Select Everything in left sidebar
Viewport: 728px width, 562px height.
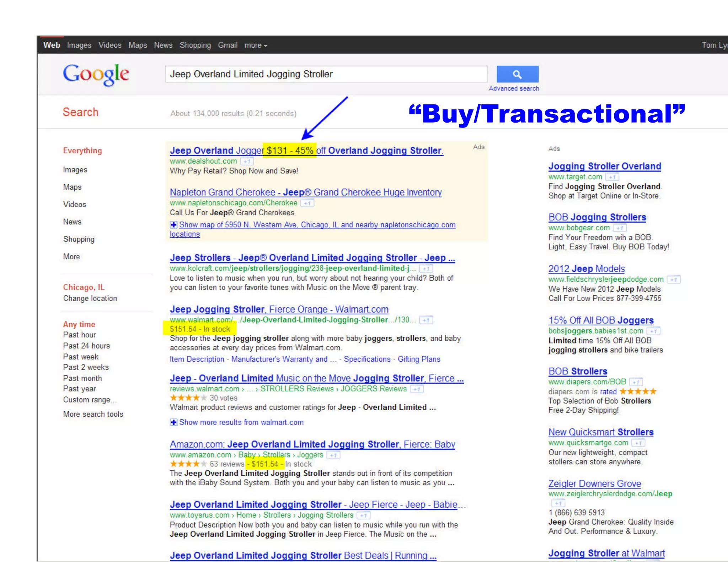point(82,151)
